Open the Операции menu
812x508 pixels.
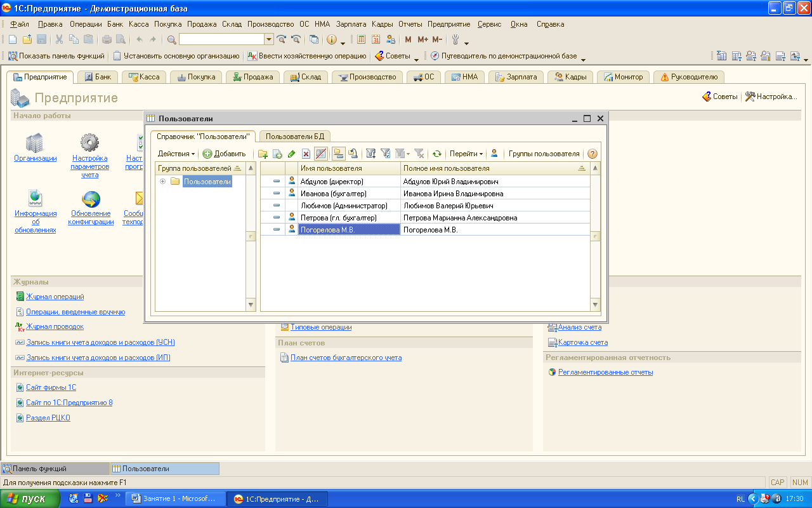(86, 24)
